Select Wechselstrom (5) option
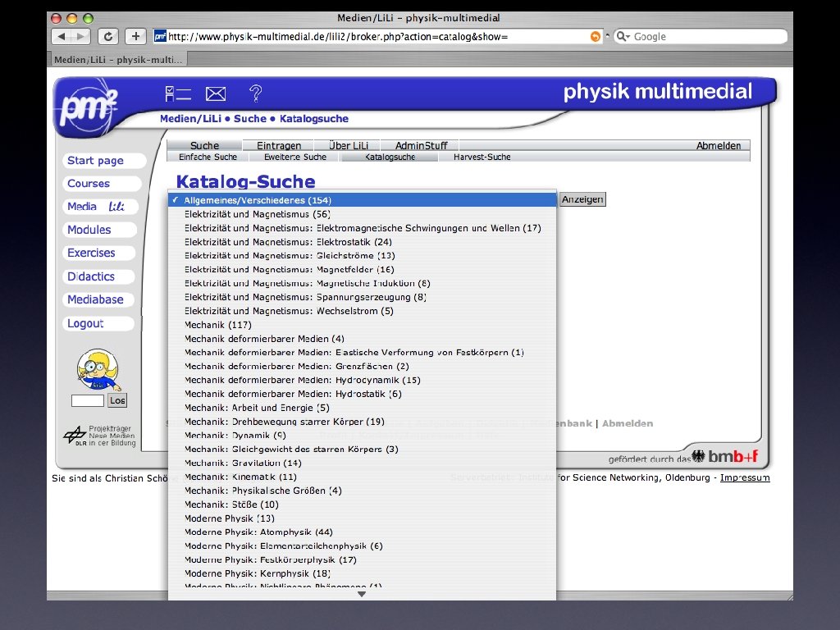 pyautogui.click(x=362, y=311)
